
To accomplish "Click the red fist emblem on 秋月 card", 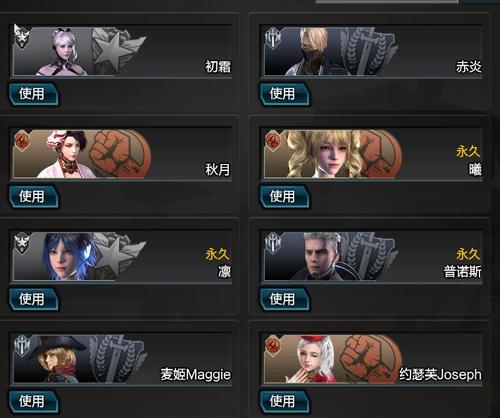I will pyautogui.click(x=121, y=154).
